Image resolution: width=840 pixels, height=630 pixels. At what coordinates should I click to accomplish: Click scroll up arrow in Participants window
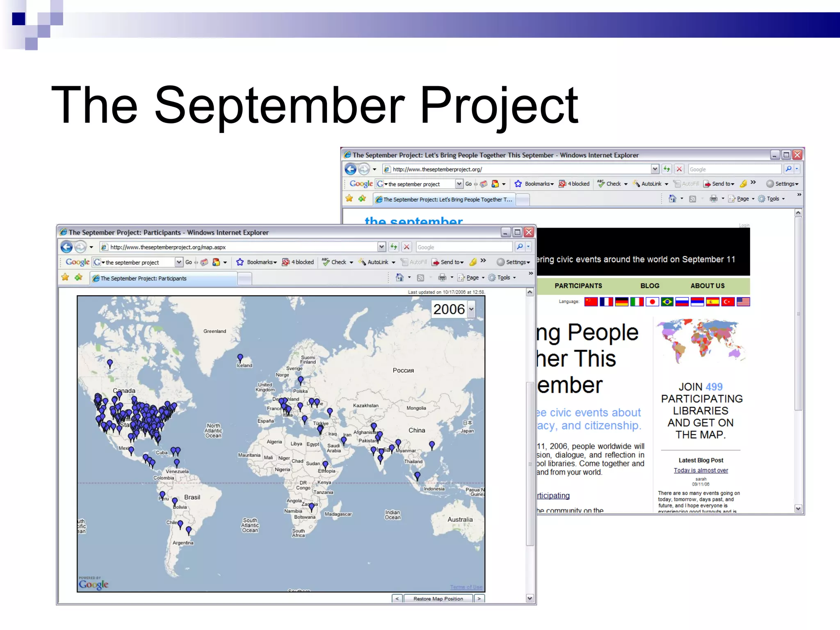point(530,292)
